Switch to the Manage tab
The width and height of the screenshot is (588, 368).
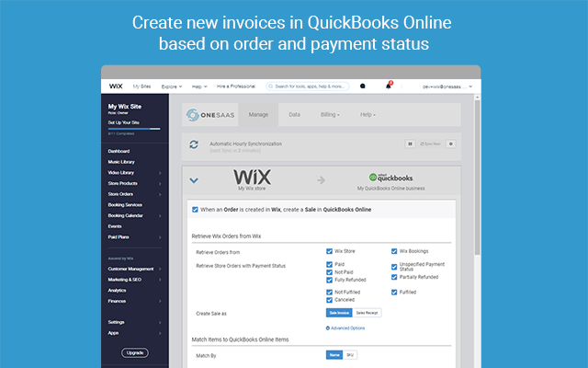coord(258,115)
